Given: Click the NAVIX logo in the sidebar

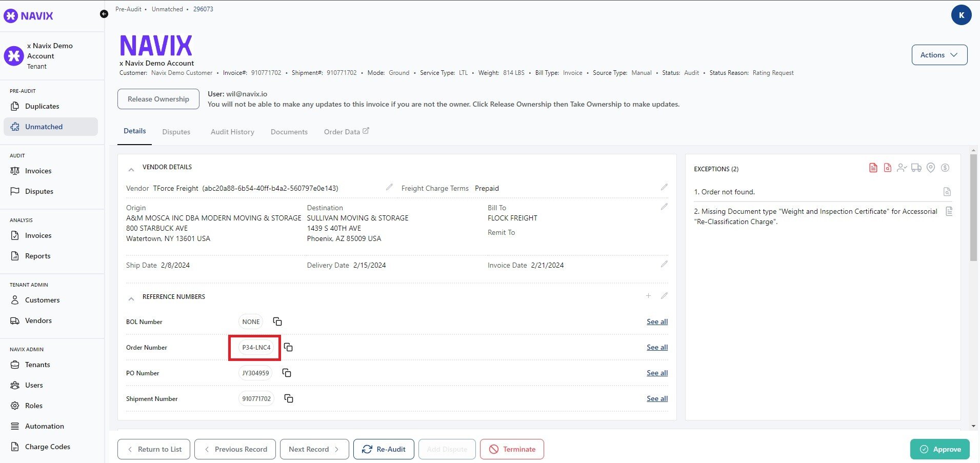Looking at the screenshot, I should [29, 15].
